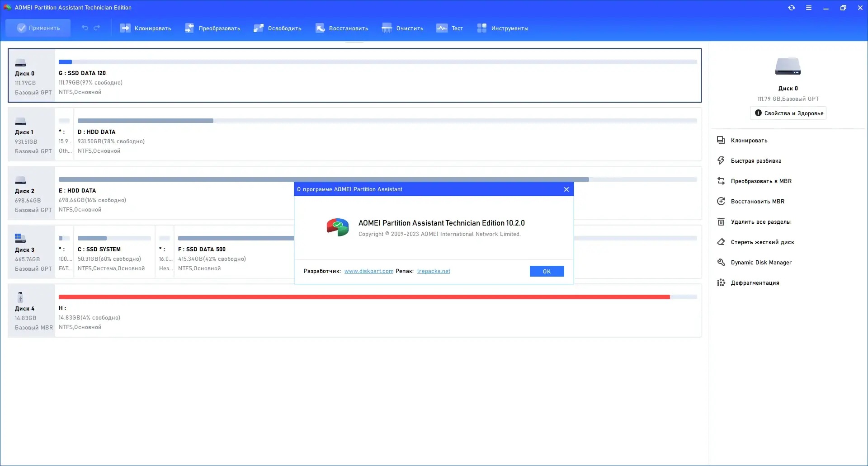This screenshot has height=466, width=868.
Task: Click the Disk 0 info text in right panel
Action: coord(788,99)
